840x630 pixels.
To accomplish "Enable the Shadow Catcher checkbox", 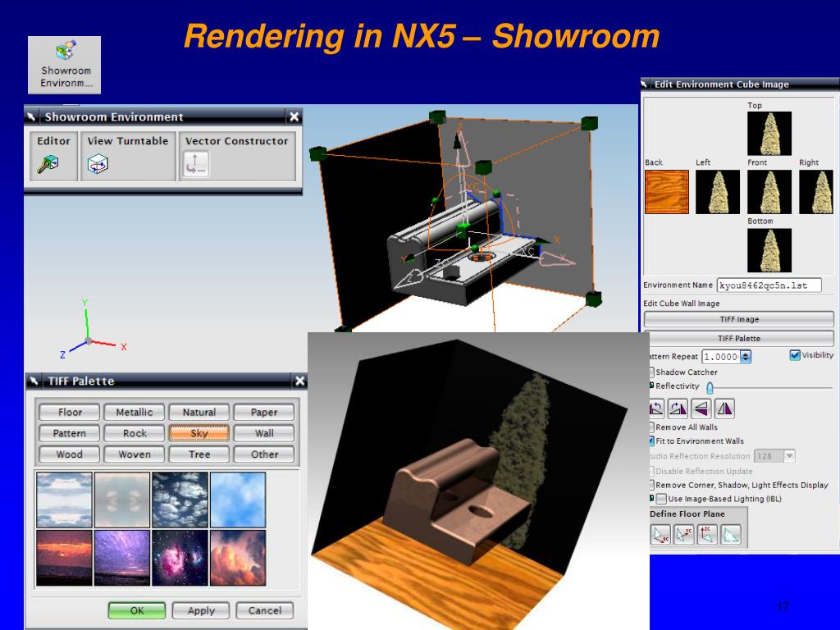I will point(651,372).
